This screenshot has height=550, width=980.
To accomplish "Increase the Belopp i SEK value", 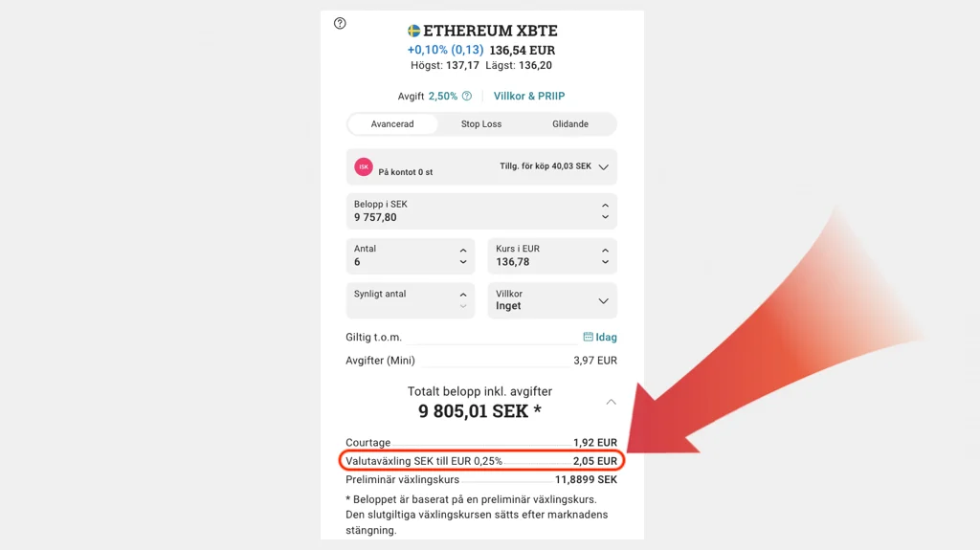I will point(605,205).
